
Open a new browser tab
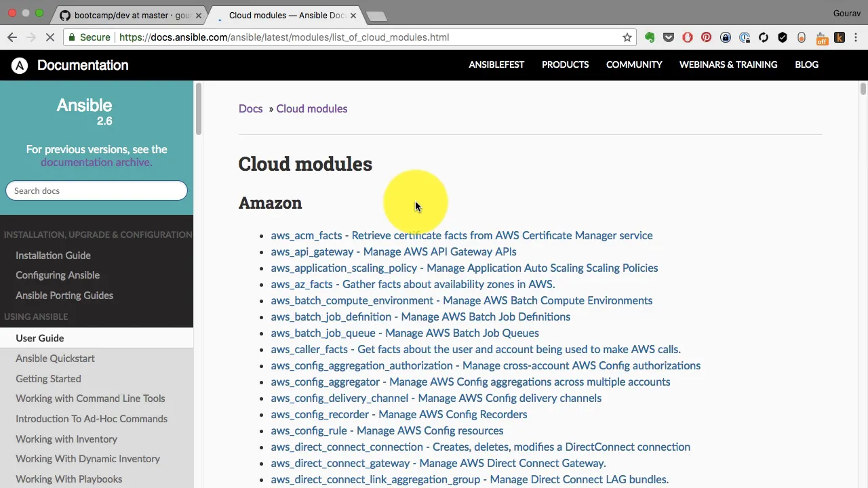(x=376, y=16)
